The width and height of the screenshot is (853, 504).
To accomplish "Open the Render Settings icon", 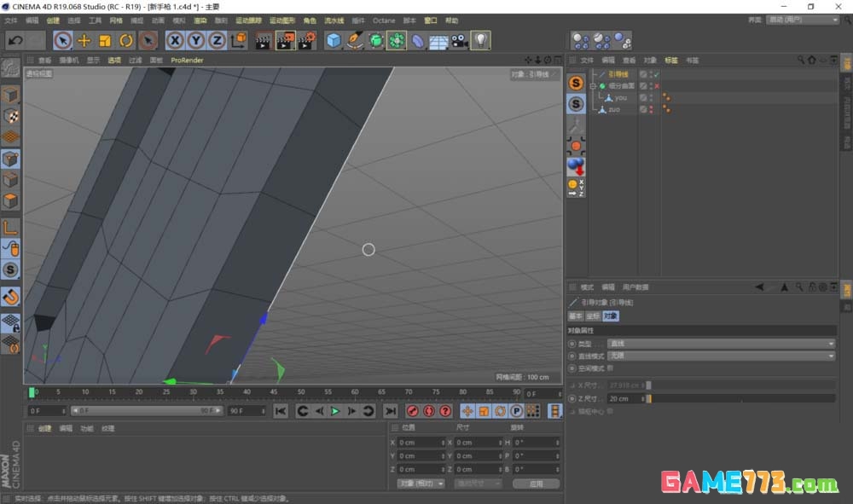I will coord(304,40).
